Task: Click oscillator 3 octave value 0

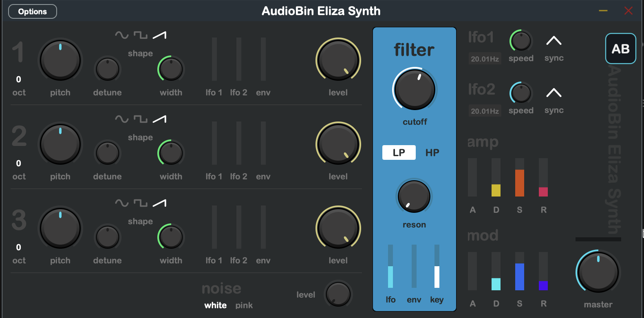Action: [x=18, y=247]
